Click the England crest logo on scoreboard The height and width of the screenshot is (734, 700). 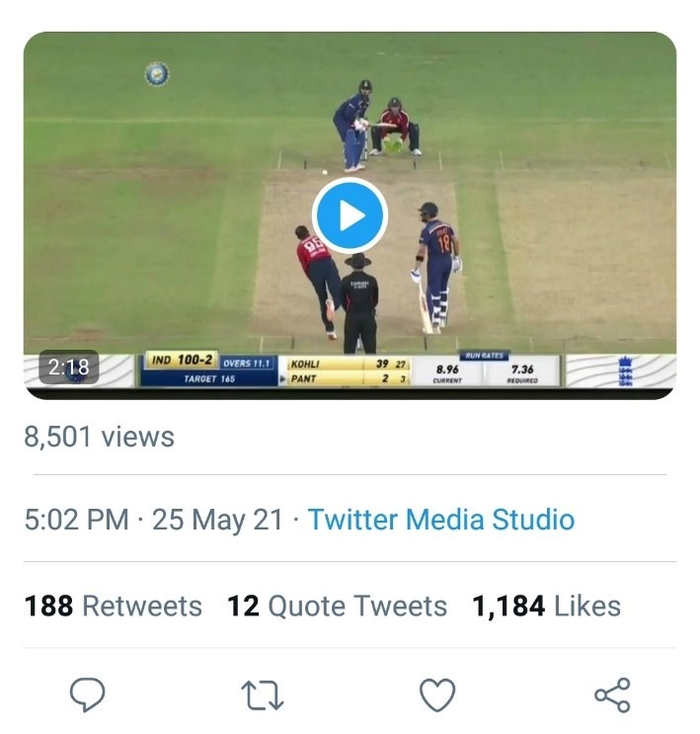(625, 371)
